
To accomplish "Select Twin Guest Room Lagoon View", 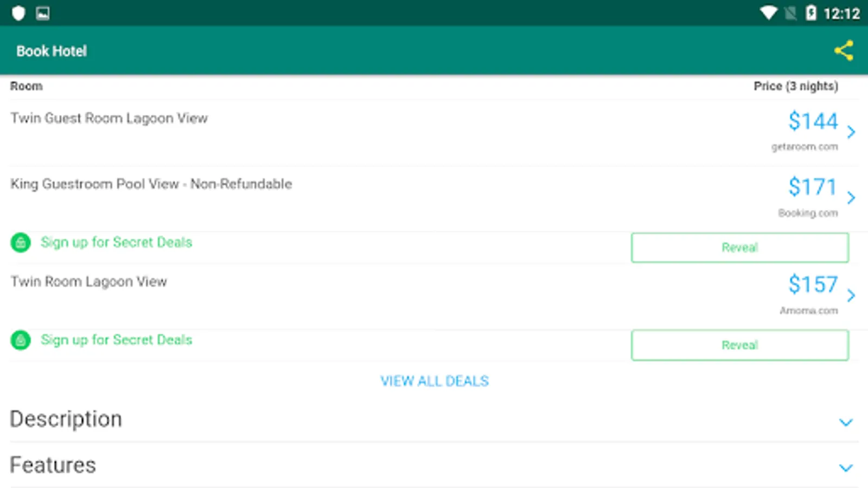I will [109, 118].
